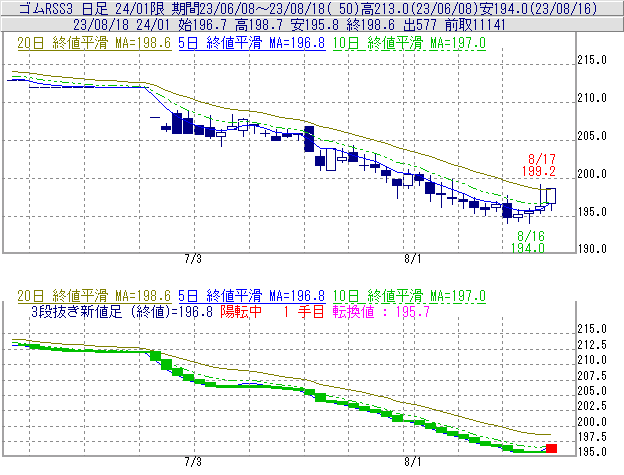Click the magenta 転換値 : 195.7 text

click(381, 311)
